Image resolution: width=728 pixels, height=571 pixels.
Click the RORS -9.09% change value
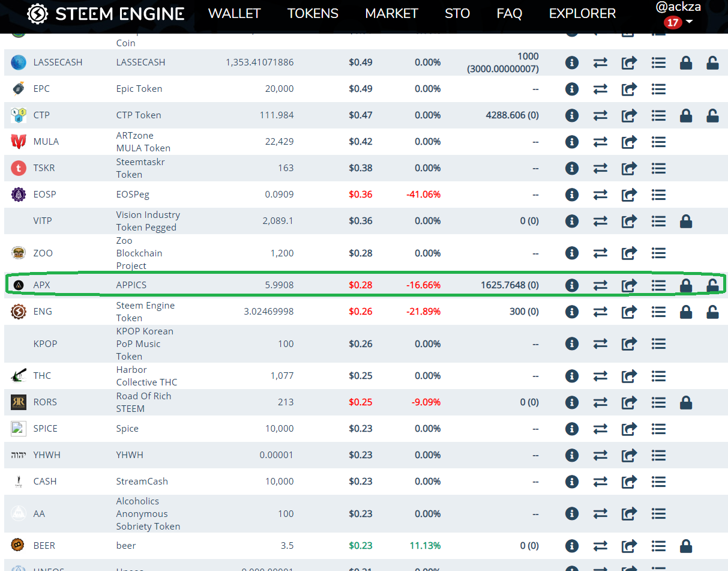426,402
